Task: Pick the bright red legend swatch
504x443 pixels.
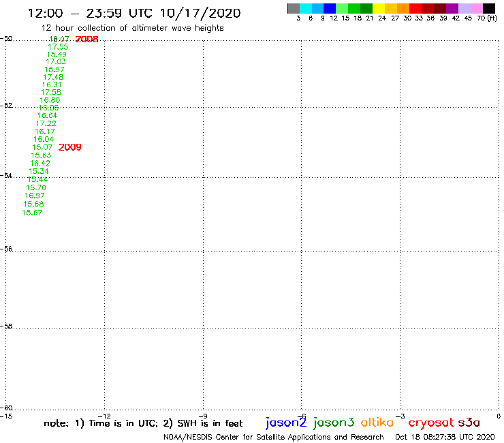Action: pos(415,8)
